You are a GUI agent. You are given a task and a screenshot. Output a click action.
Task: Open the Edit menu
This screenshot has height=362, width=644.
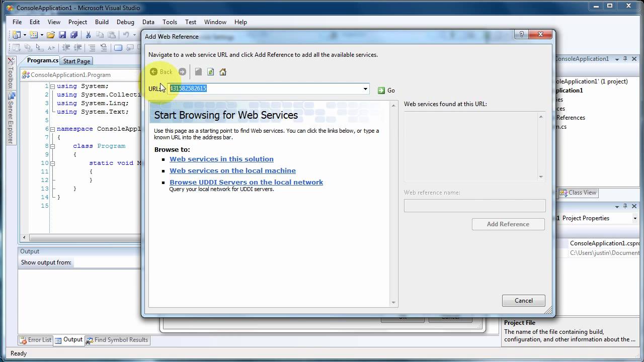click(x=35, y=22)
